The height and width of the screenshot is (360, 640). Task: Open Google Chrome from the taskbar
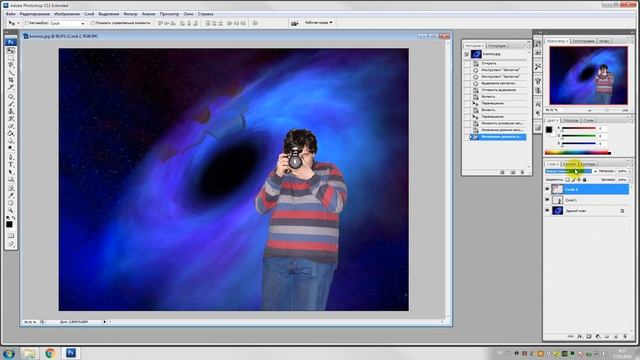click(50, 353)
